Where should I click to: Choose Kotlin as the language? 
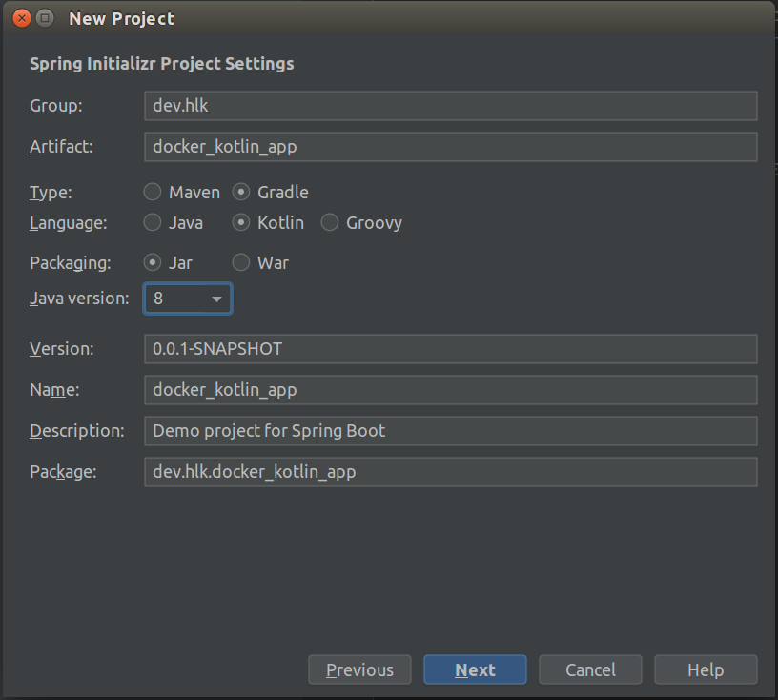[241, 222]
